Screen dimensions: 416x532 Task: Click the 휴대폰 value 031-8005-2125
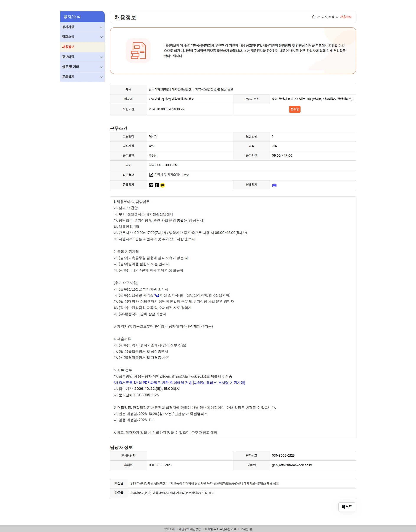[160, 465]
